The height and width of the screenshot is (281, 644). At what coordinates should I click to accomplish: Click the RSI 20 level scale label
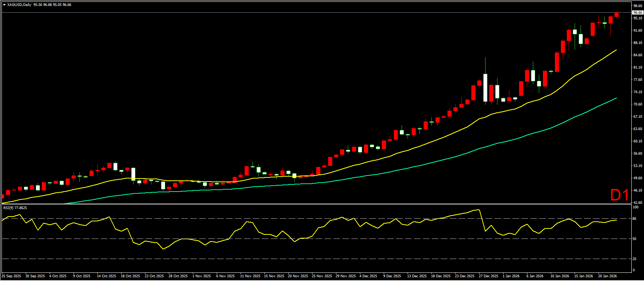coord(635,259)
